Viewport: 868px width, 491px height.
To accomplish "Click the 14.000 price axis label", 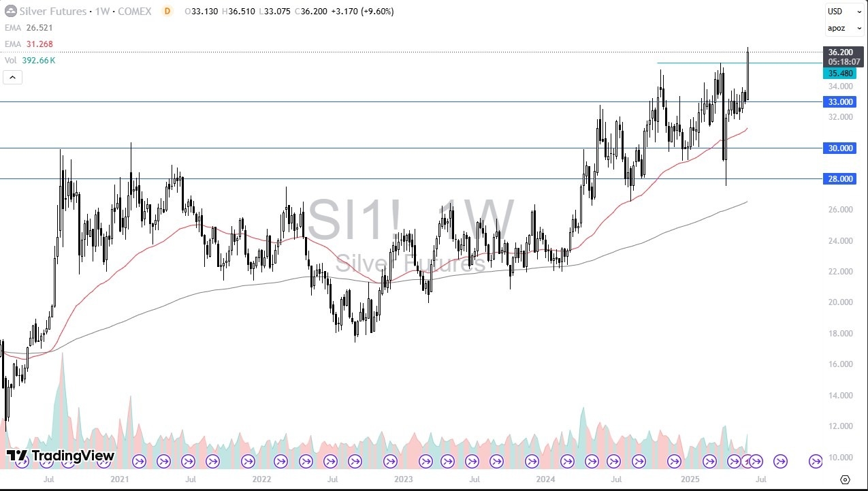I will [x=841, y=396].
